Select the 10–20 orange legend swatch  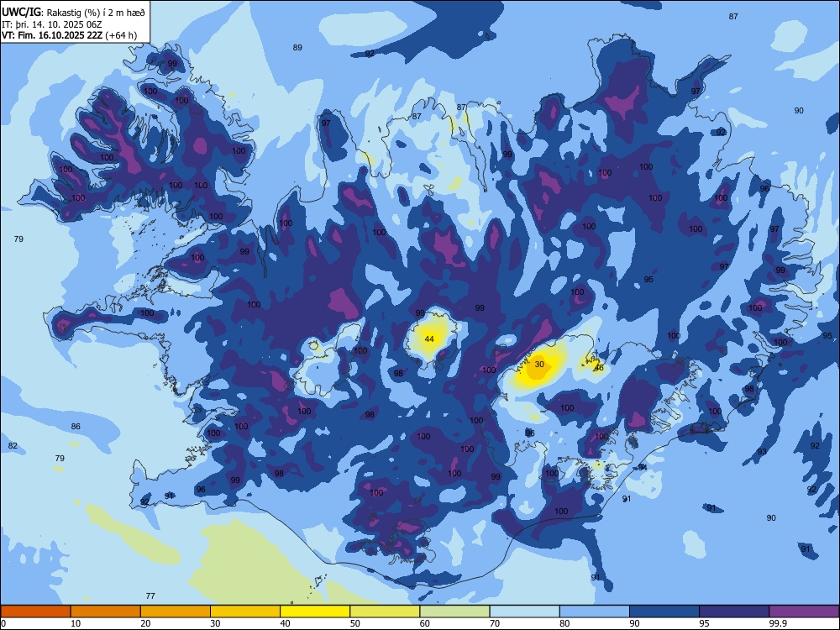[106, 612]
